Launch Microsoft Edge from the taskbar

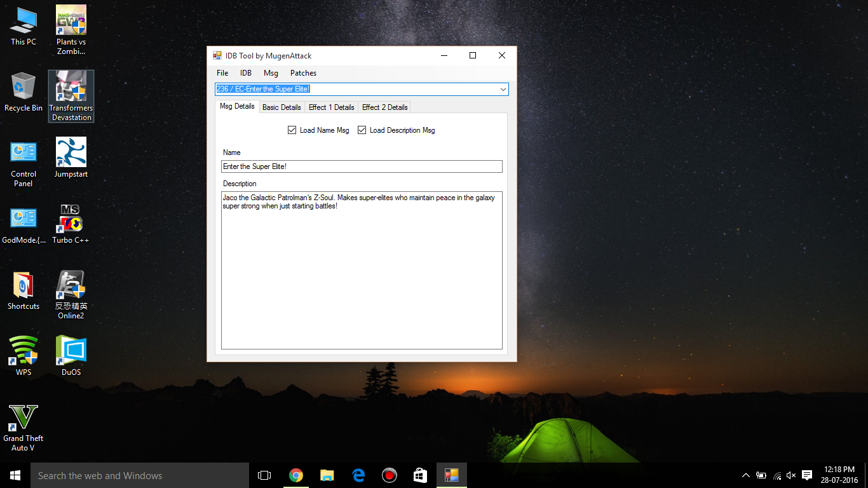coord(358,475)
